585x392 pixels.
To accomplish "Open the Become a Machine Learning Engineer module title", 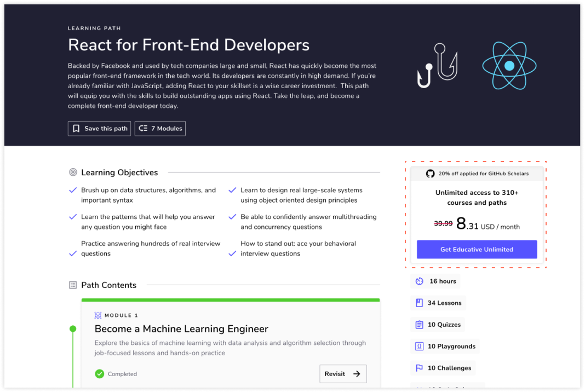I will (181, 329).
